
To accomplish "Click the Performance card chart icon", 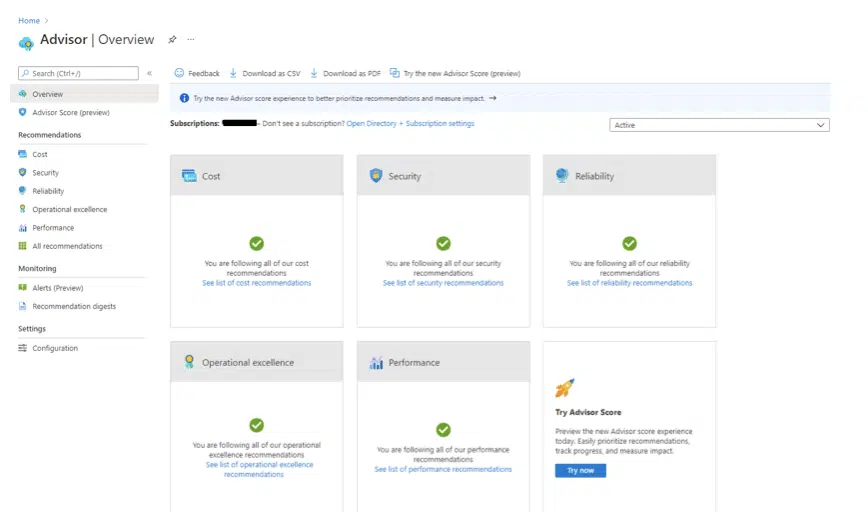I will [376, 362].
